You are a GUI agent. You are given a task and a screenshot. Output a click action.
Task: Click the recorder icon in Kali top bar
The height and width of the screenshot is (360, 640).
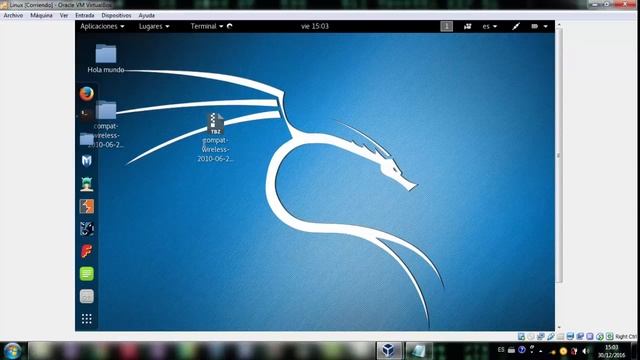[467, 26]
